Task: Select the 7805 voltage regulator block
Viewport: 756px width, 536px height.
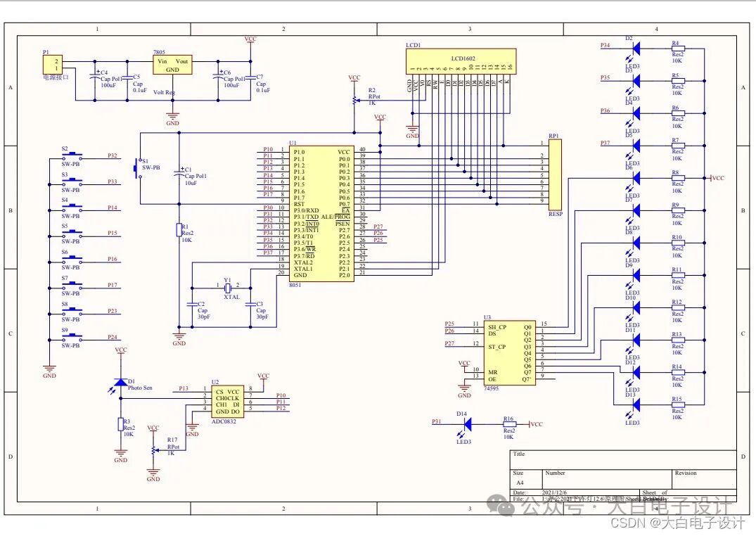Action: 172,63
